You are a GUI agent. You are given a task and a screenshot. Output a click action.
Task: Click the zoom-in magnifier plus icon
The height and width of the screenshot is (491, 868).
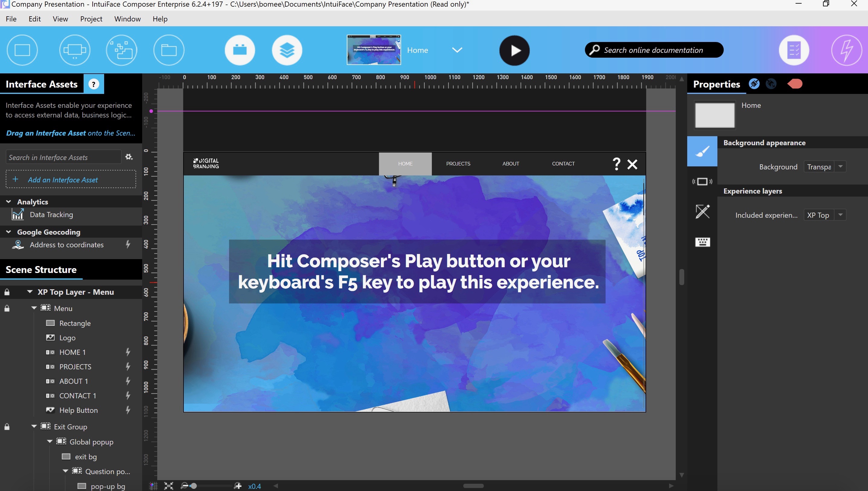tap(238, 486)
